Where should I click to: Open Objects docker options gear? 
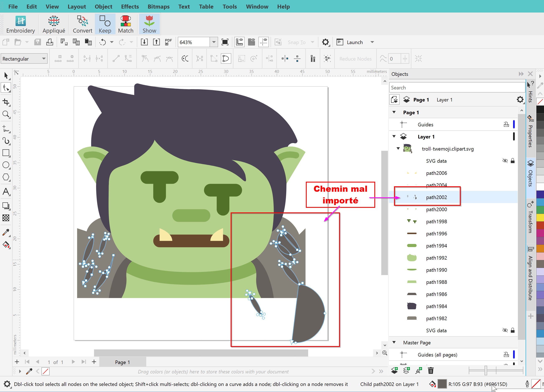tap(520, 99)
